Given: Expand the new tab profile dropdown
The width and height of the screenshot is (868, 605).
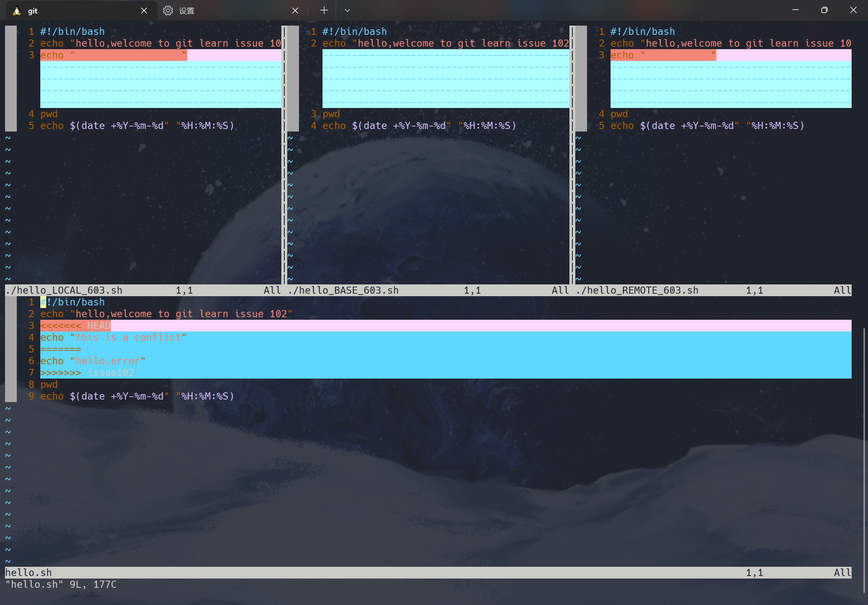Looking at the screenshot, I should 347,11.
